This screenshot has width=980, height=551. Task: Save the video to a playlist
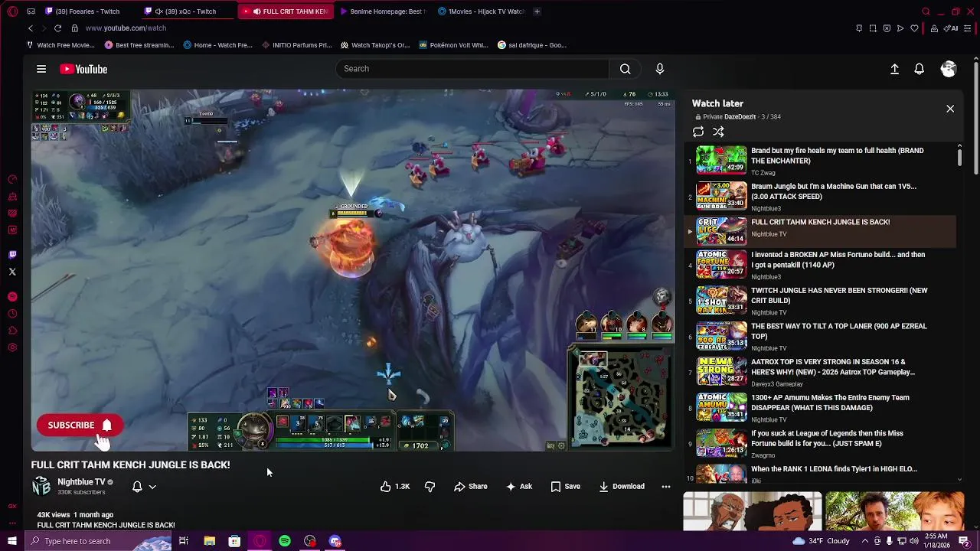(x=565, y=486)
